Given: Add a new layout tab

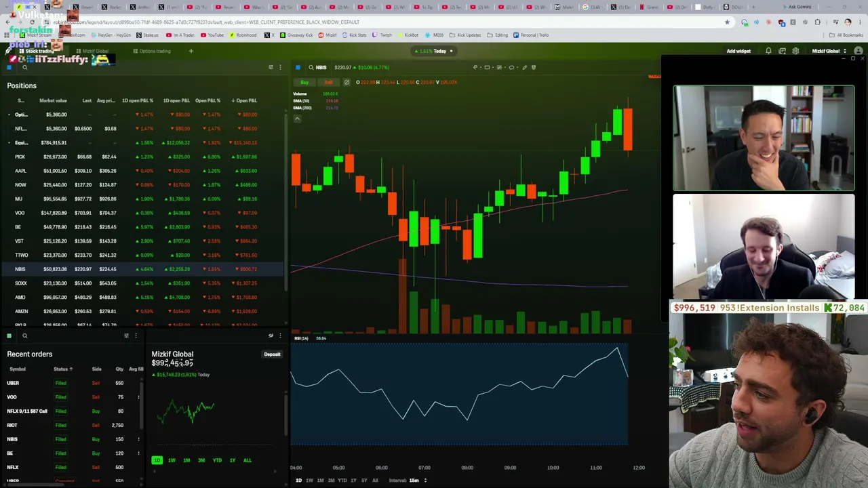Looking at the screenshot, I should [x=191, y=51].
